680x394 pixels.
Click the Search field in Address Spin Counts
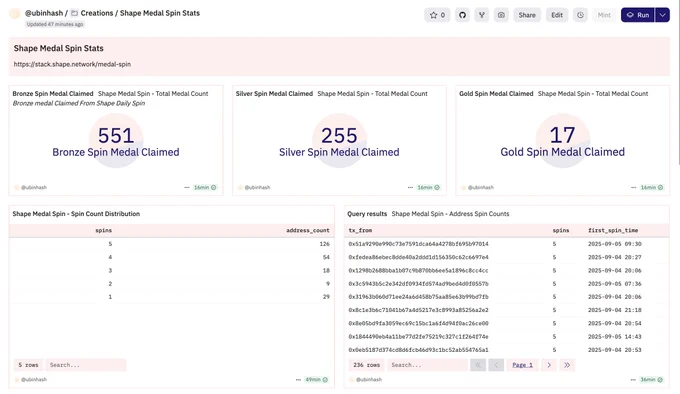pyautogui.click(x=428, y=365)
